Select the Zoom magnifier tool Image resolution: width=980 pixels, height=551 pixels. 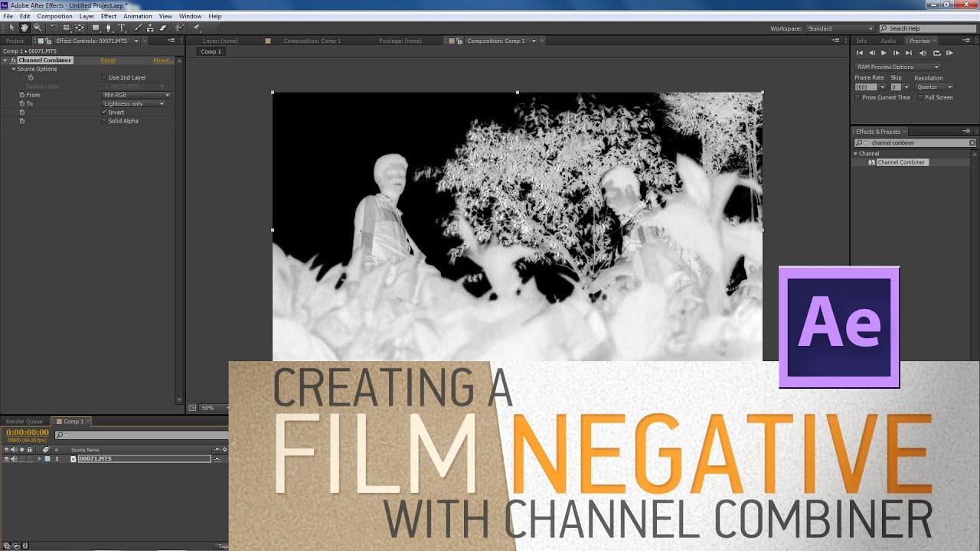(38, 28)
